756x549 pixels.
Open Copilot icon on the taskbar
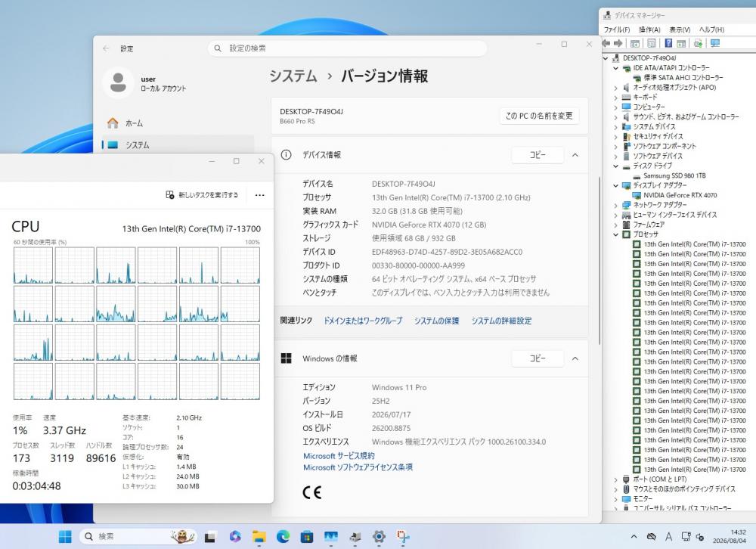click(235, 536)
